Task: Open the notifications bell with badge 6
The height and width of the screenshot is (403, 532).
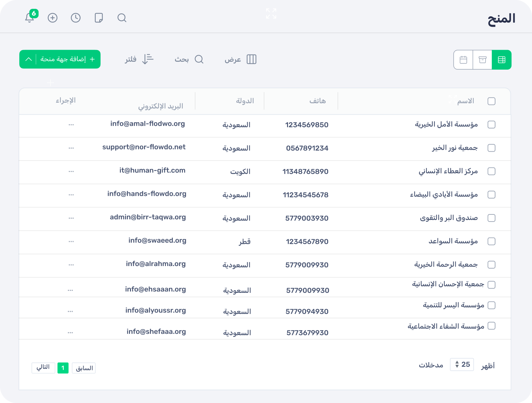Action: [30, 18]
